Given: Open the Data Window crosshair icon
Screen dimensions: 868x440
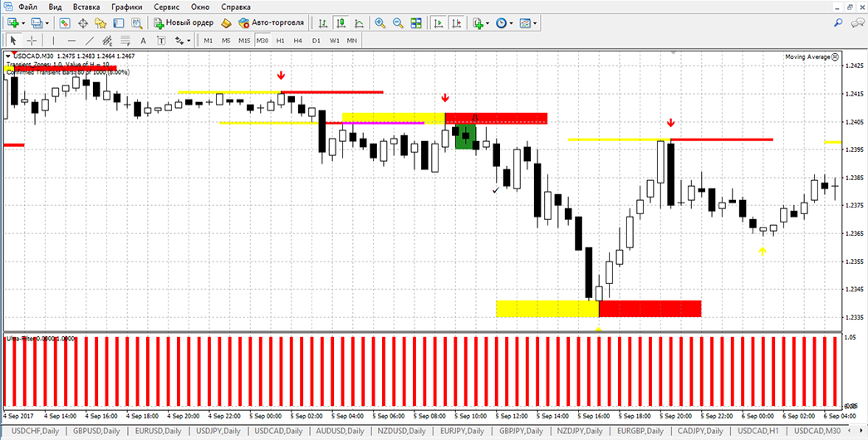Looking at the screenshot, I should tap(83, 23).
